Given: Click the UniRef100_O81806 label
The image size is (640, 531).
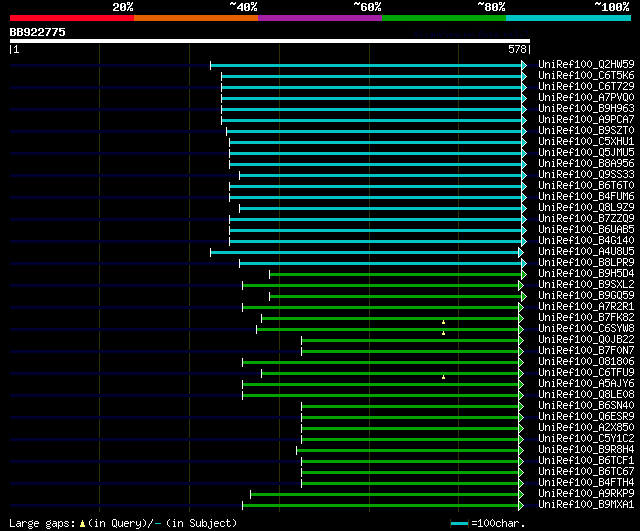Looking at the screenshot, I should coord(586,362).
